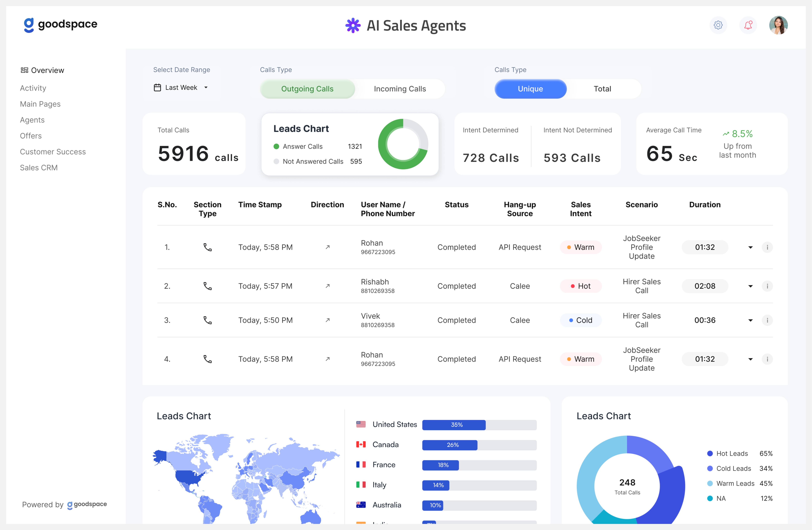Open the Activity page

coord(33,88)
